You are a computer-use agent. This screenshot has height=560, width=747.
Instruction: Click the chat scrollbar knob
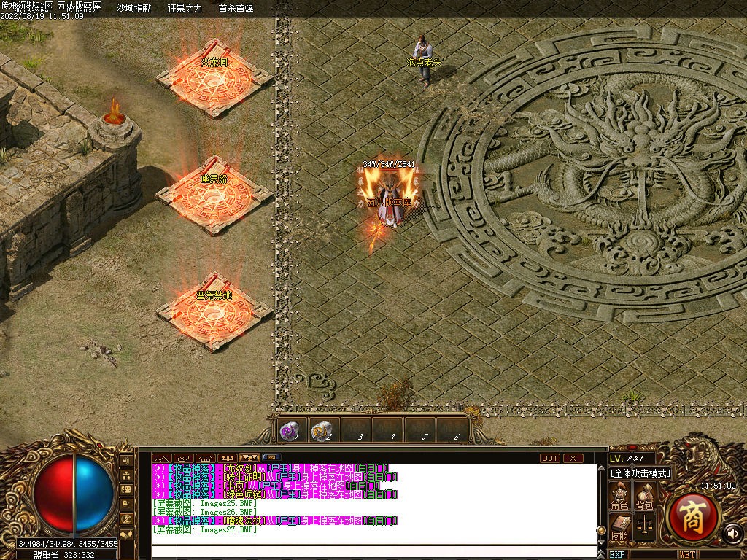pyautogui.click(x=602, y=531)
